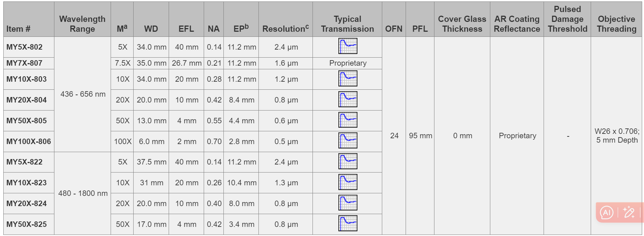Select item MY100X-806

point(28,142)
